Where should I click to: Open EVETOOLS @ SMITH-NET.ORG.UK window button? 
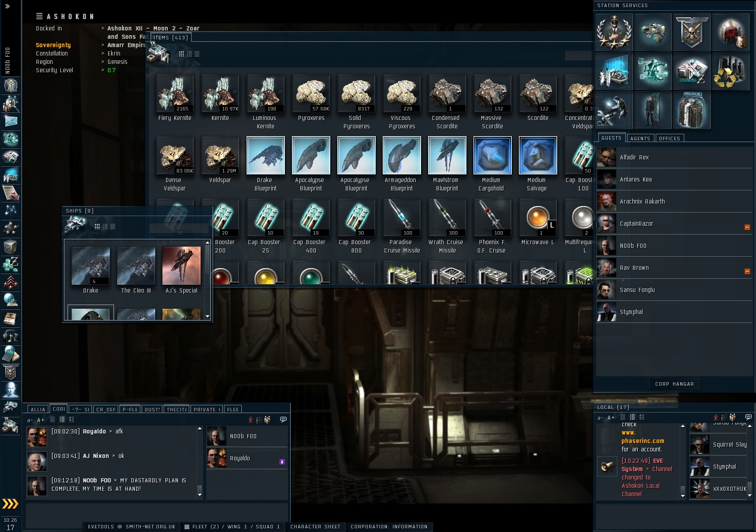131,527
